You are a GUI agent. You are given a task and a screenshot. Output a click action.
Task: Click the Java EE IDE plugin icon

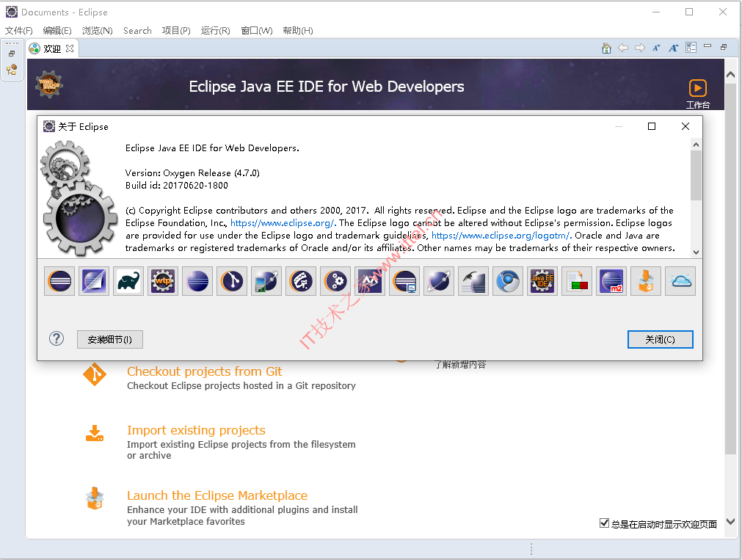(542, 281)
